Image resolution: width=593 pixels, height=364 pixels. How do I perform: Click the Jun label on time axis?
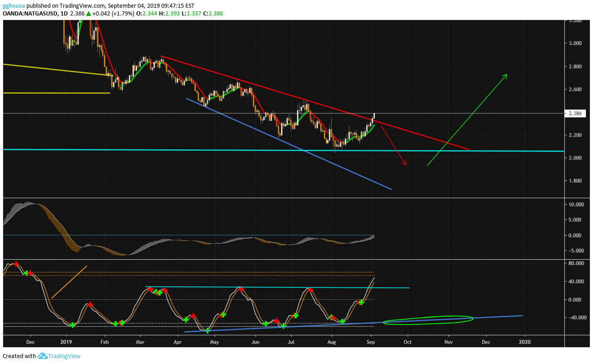point(256,341)
